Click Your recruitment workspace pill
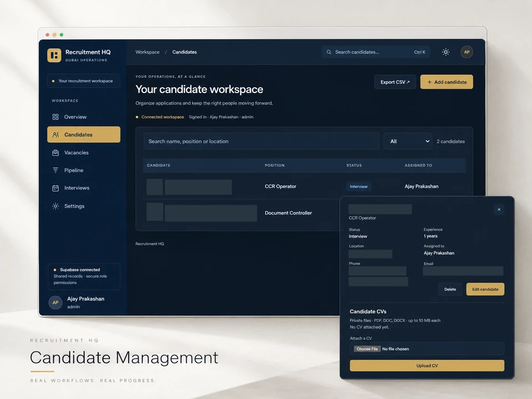The width and height of the screenshot is (532, 399). click(84, 81)
